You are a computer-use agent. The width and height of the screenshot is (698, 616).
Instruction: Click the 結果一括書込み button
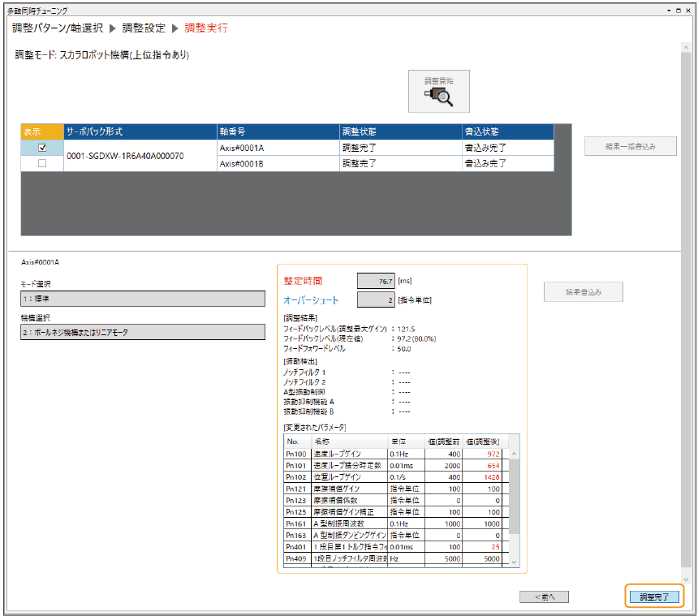point(630,146)
